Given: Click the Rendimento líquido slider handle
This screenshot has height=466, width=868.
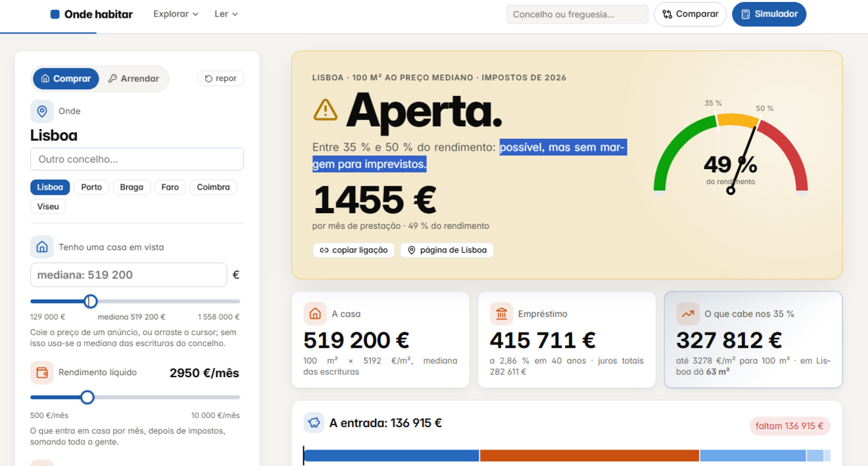Looking at the screenshot, I should pos(87,398).
